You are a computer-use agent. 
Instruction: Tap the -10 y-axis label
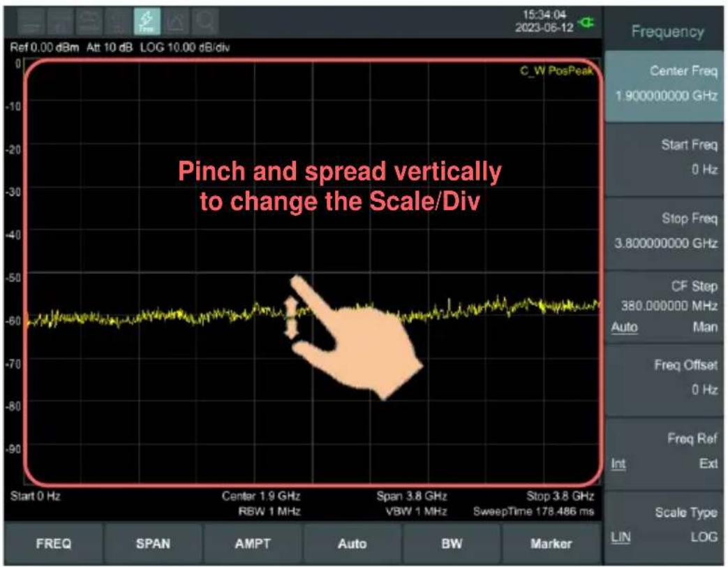point(14,106)
